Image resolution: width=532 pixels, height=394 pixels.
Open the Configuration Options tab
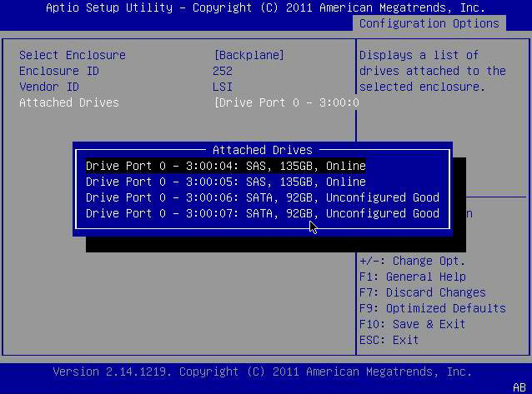(429, 23)
